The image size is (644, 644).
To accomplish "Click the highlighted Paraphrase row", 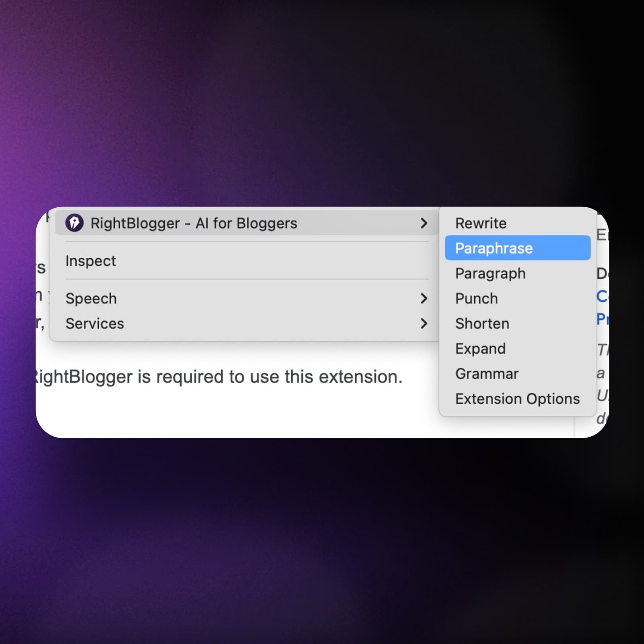I will [x=517, y=248].
